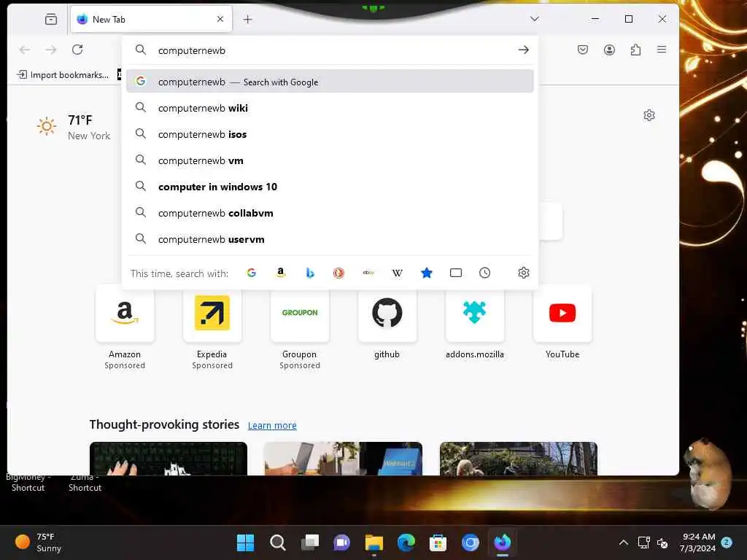The width and height of the screenshot is (747, 560).
Task: Select the 'computernewb isos' suggestion
Action: pos(330,134)
